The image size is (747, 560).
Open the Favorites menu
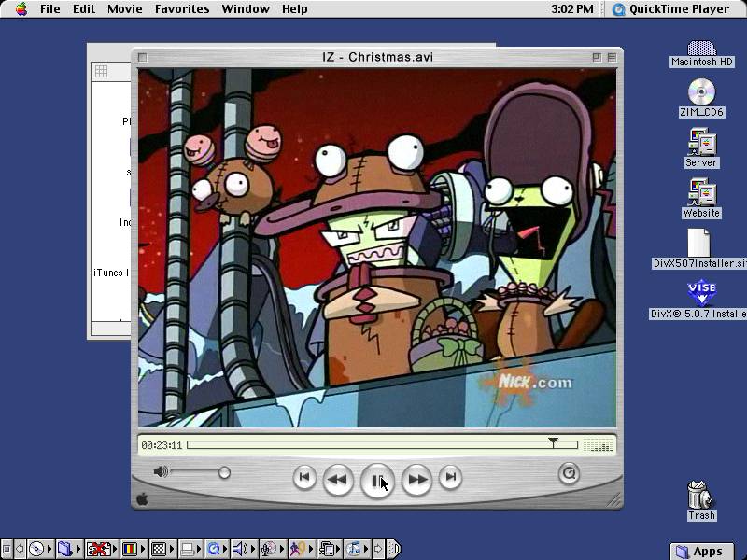[181, 8]
